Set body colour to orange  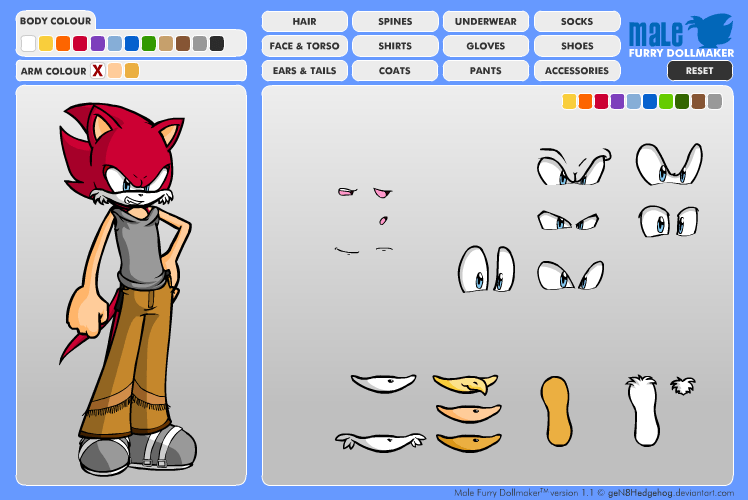pyautogui.click(x=63, y=43)
